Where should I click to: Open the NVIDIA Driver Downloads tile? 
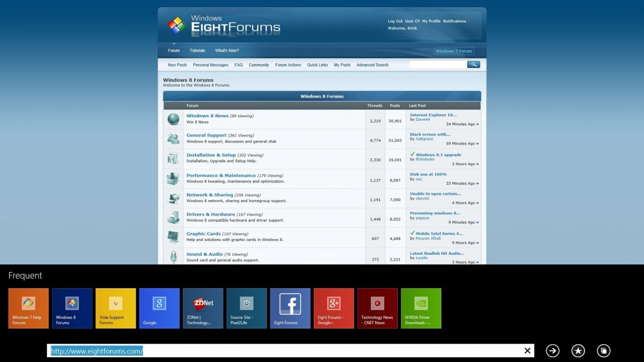421,308
